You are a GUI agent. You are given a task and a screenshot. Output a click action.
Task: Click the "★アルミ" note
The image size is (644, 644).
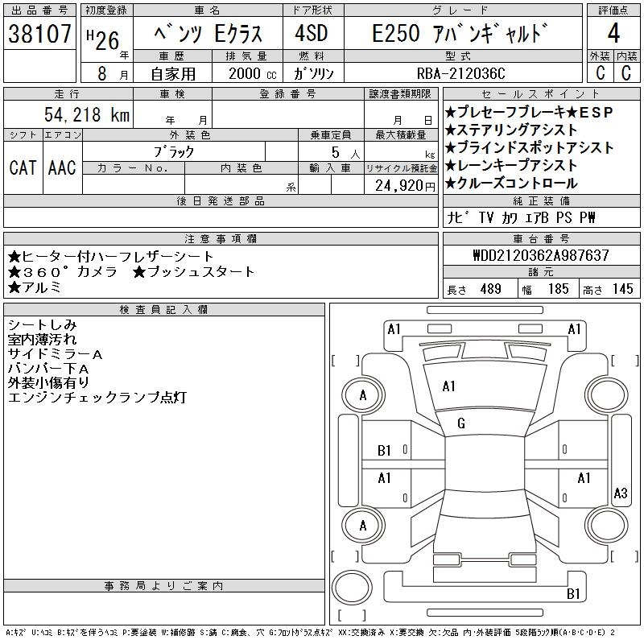click(35, 287)
